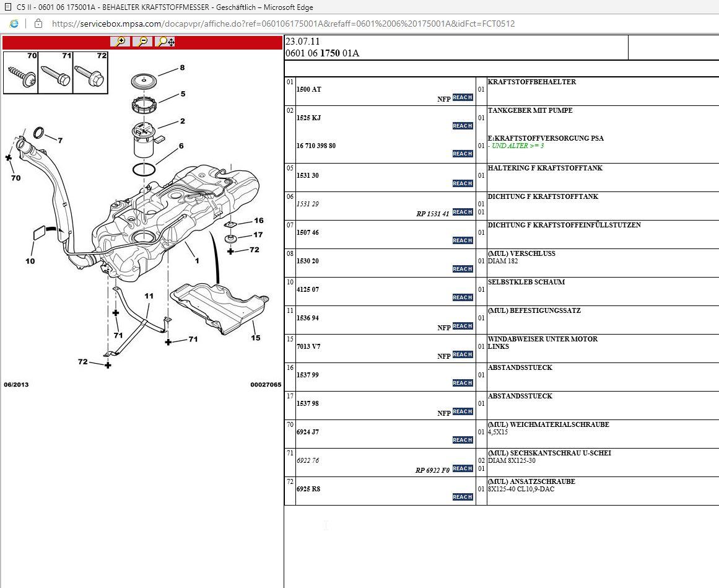Open part number 1525 KJ

(308, 118)
